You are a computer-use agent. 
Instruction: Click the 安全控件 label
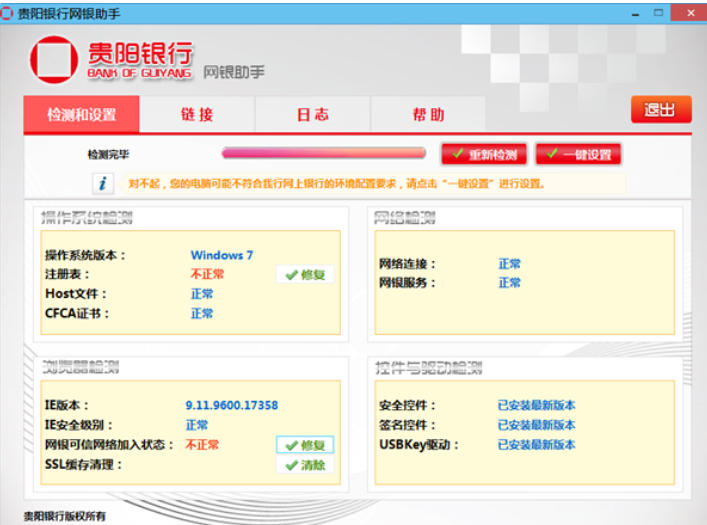(x=408, y=405)
